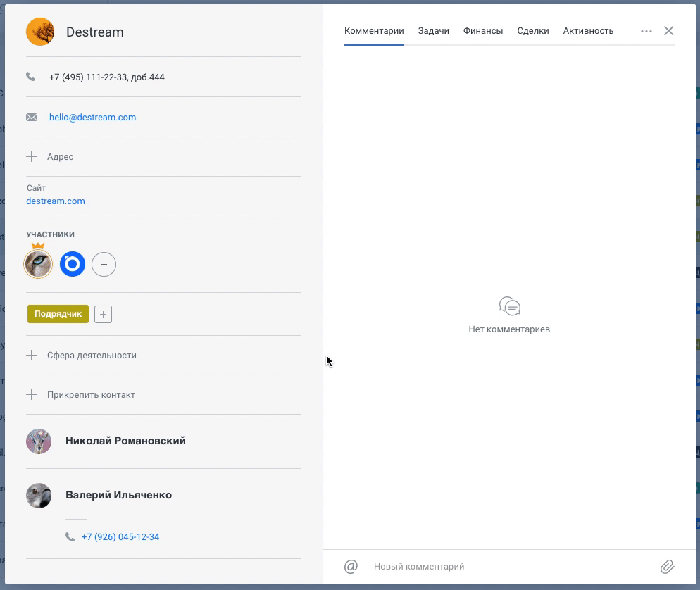This screenshot has height=590, width=700.
Task: Switch to the Финансы tab
Action: pyautogui.click(x=483, y=31)
